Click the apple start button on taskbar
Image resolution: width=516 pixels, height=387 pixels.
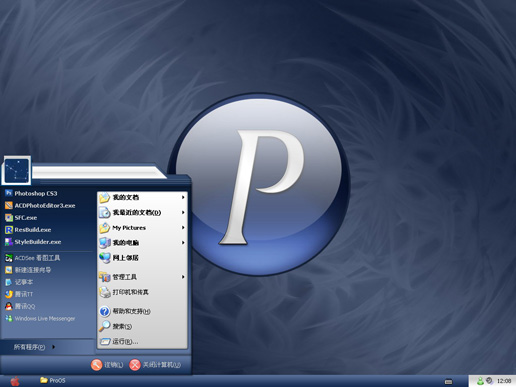click(15, 381)
